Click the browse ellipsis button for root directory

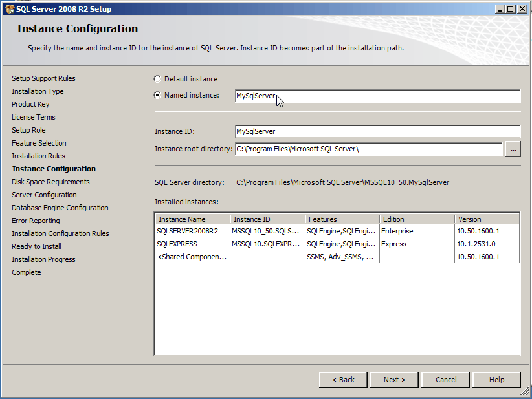tap(513, 149)
